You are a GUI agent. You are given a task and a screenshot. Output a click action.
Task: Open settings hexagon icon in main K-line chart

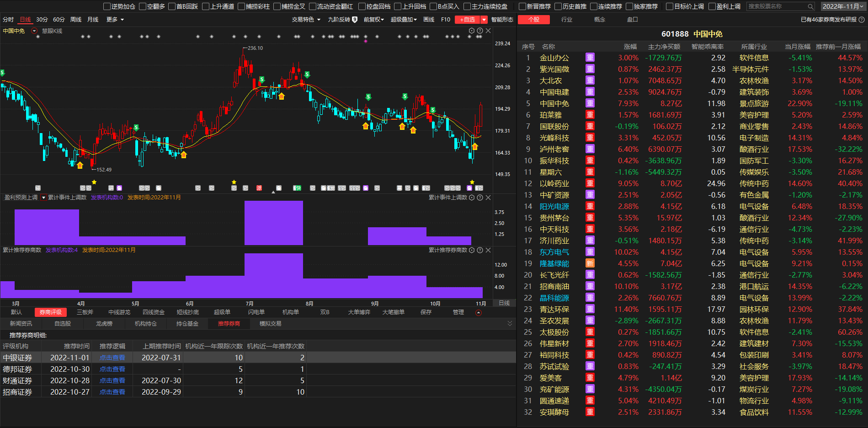[472, 31]
